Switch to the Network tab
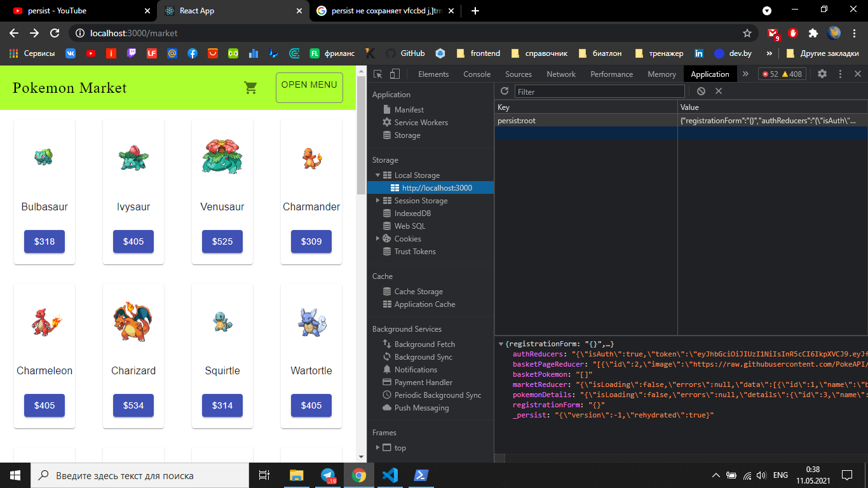This screenshot has height=488, width=868. pyautogui.click(x=561, y=74)
